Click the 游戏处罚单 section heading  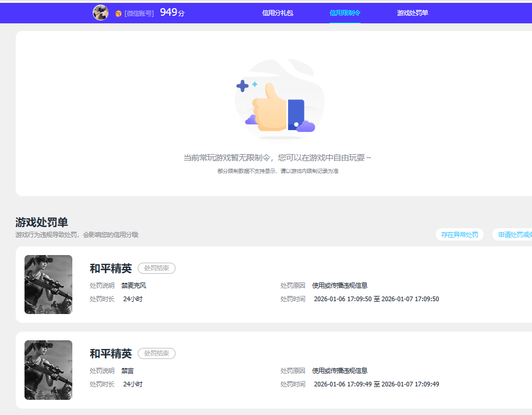pyautogui.click(x=41, y=222)
